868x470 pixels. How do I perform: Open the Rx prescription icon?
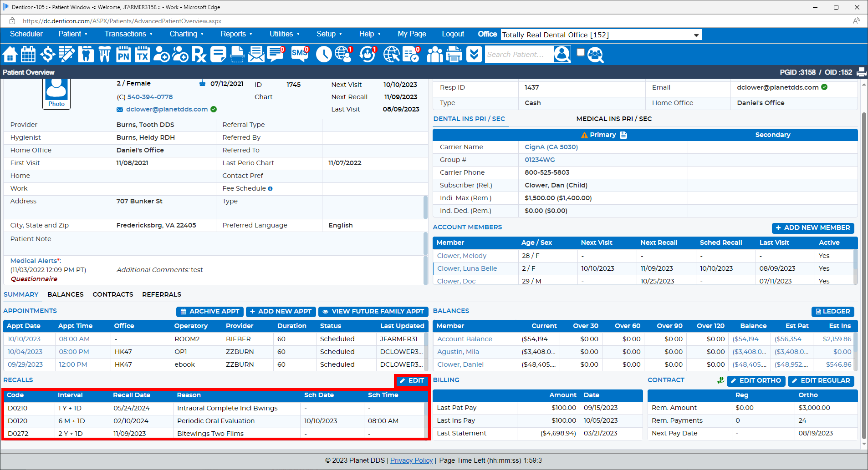(x=199, y=55)
